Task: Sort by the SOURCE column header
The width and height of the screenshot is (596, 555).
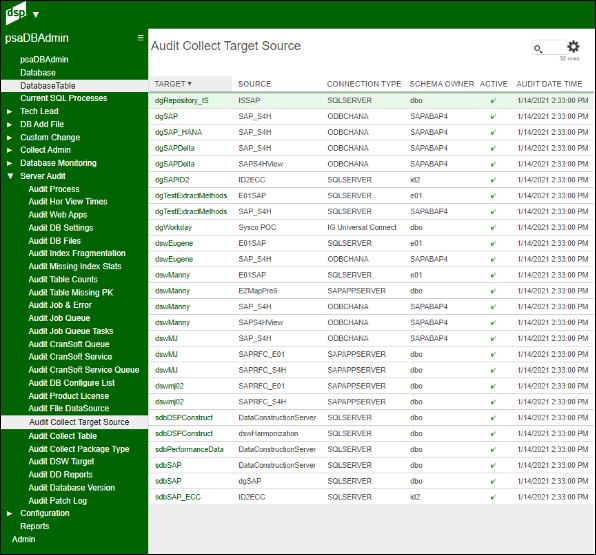Action: 254,84
